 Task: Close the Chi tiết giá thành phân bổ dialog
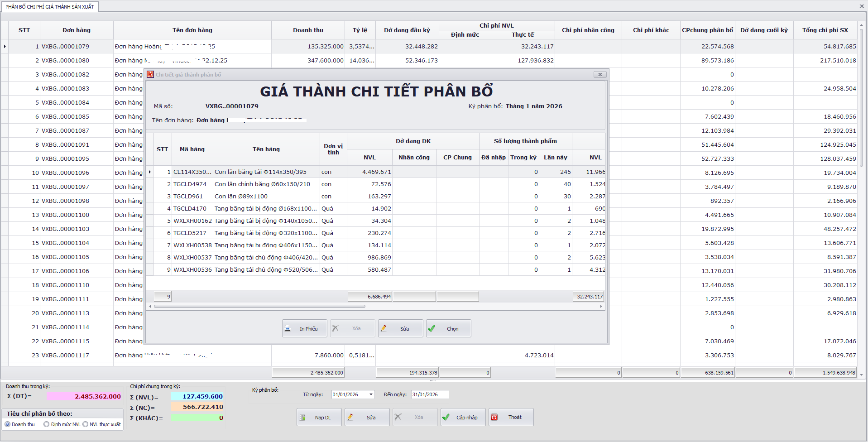(600, 75)
